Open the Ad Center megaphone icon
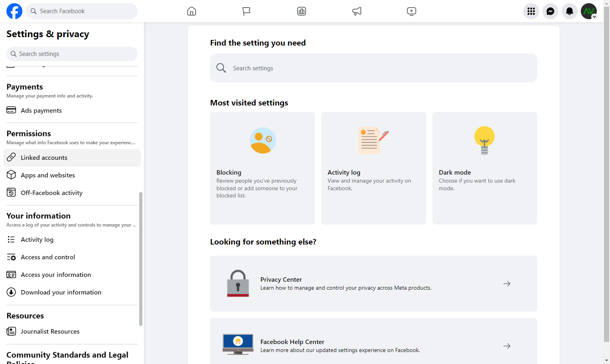The height and width of the screenshot is (364, 610). click(x=357, y=11)
